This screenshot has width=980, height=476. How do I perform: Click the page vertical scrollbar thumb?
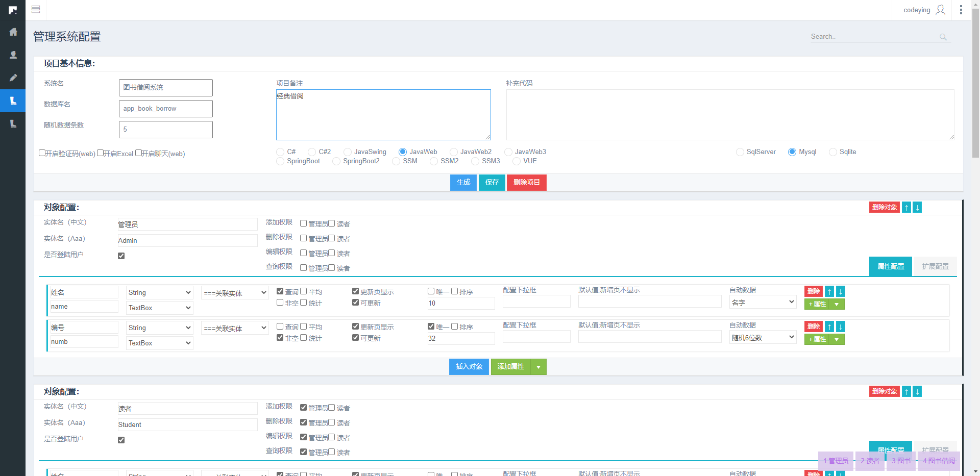[975, 84]
